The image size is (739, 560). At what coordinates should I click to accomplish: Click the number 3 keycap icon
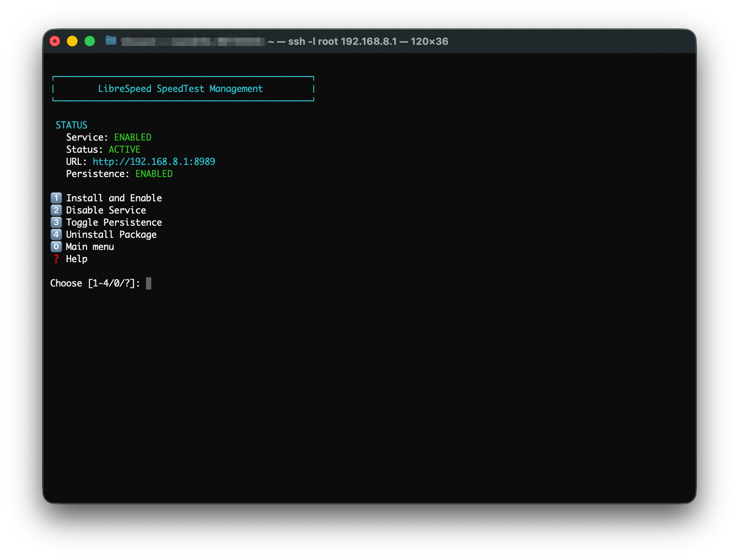coord(56,222)
